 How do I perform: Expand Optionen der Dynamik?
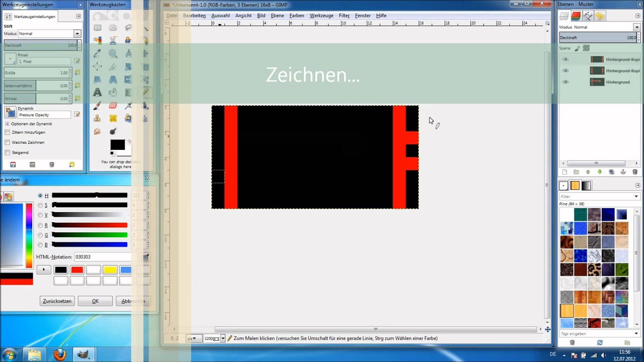pyautogui.click(x=7, y=124)
